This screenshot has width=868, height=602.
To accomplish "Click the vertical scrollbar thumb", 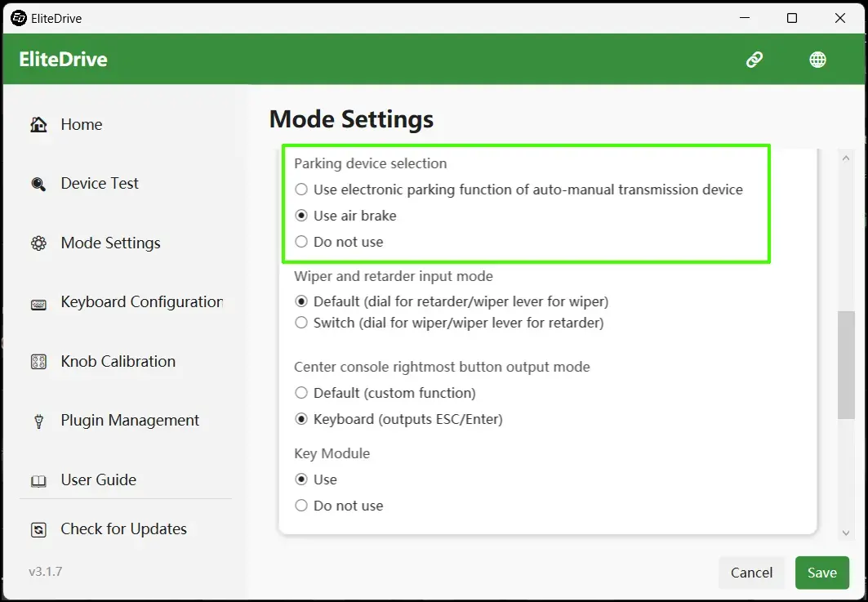I will point(846,365).
